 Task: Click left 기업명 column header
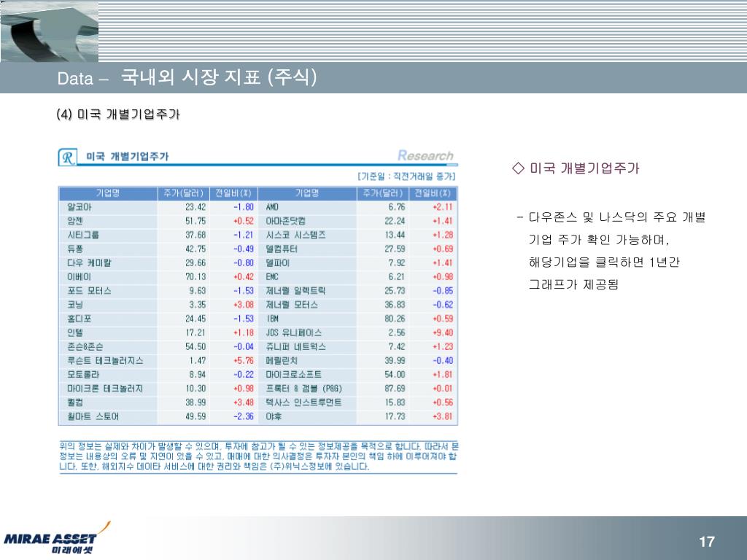pos(108,193)
